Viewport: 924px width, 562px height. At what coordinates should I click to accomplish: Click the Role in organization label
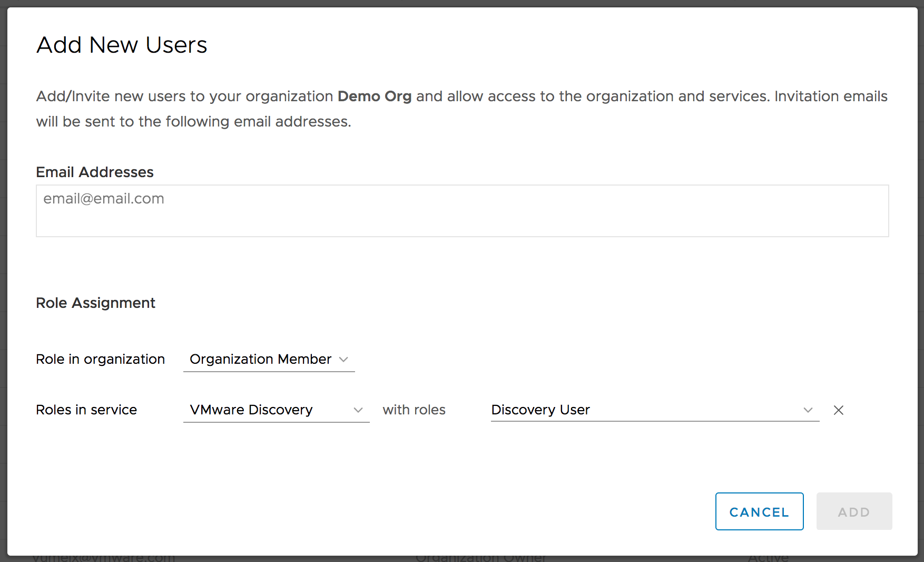(x=100, y=360)
